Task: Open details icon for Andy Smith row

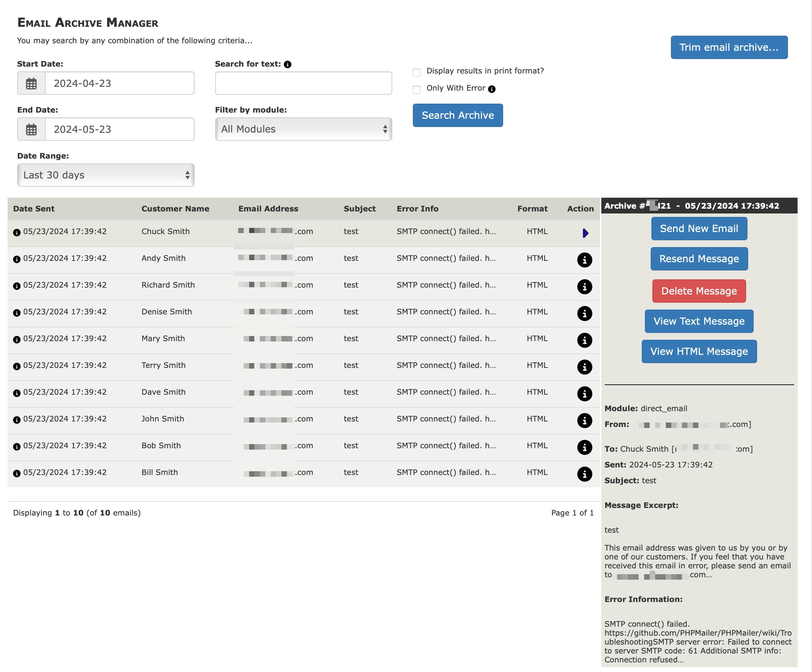Action: [x=584, y=260]
